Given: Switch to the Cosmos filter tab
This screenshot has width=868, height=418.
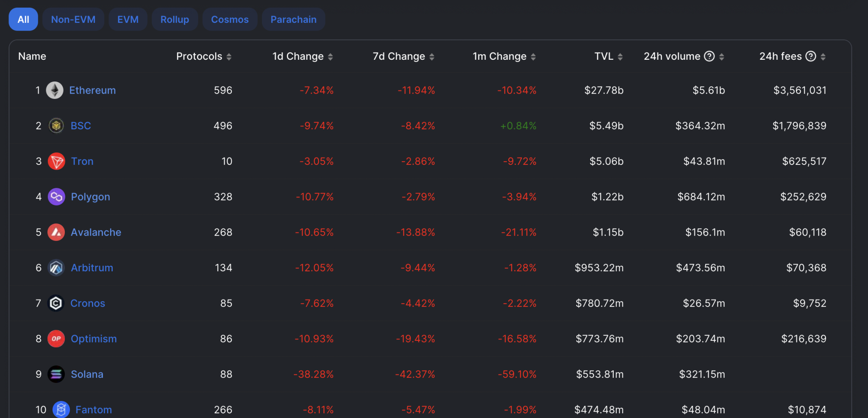Looking at the screenshot, I should click(230, 20).
